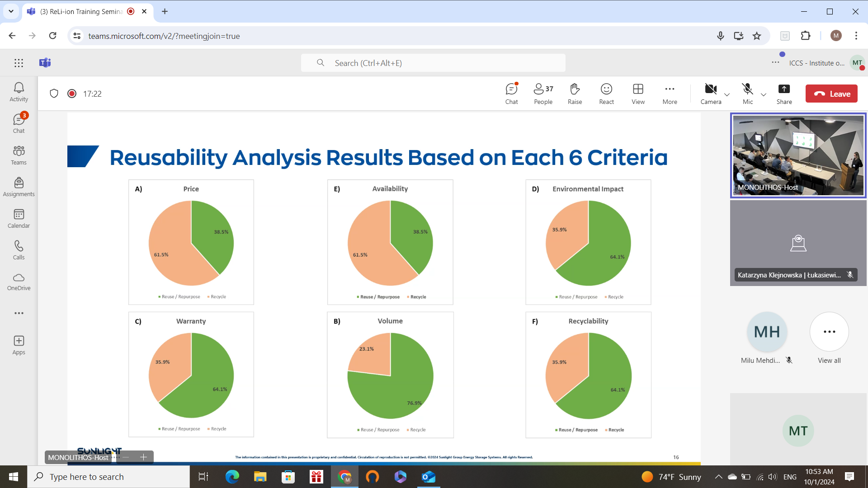Open Activity feed in the sidebar
This screenshot has width=868, height=488.
19,92
